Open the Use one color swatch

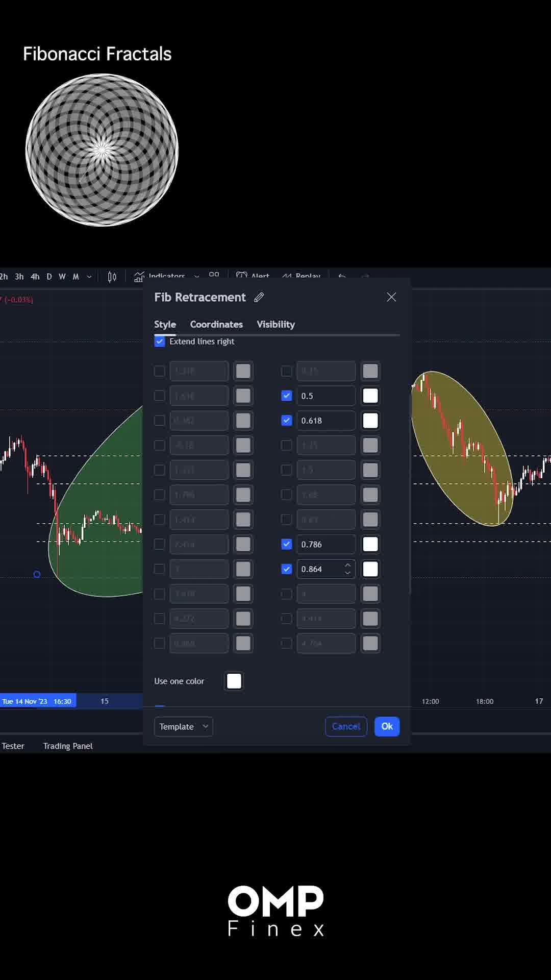pos(234,681)
